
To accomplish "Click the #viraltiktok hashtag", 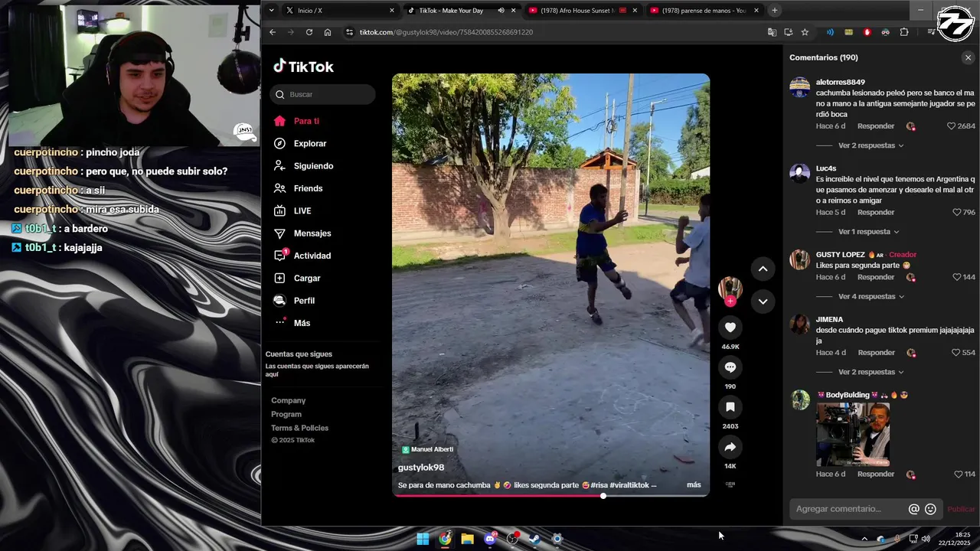I will click(629, 485).
